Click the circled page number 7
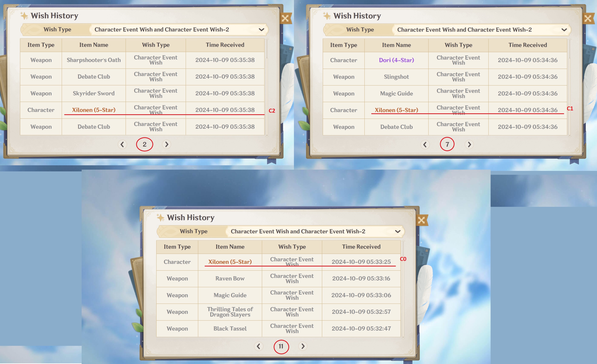Screen dimensions: 597x364 pyautogui.click(x=447, y=144)
